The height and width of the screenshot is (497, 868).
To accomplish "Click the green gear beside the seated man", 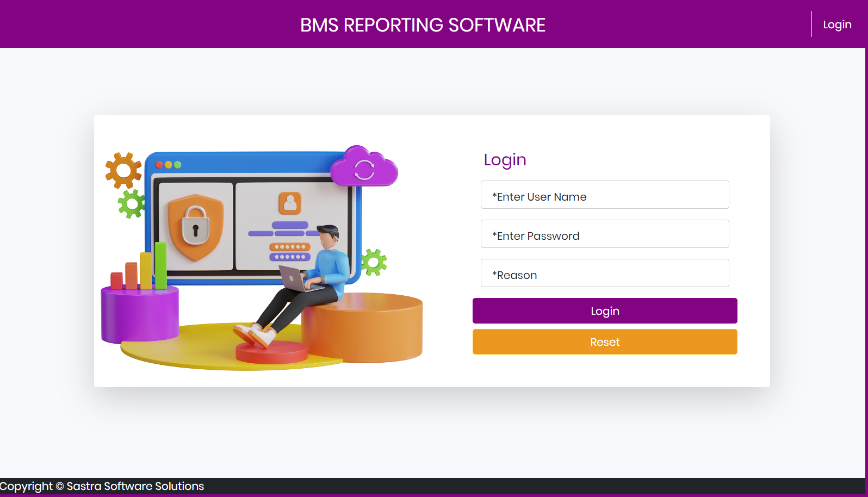I will click(374, 263).
